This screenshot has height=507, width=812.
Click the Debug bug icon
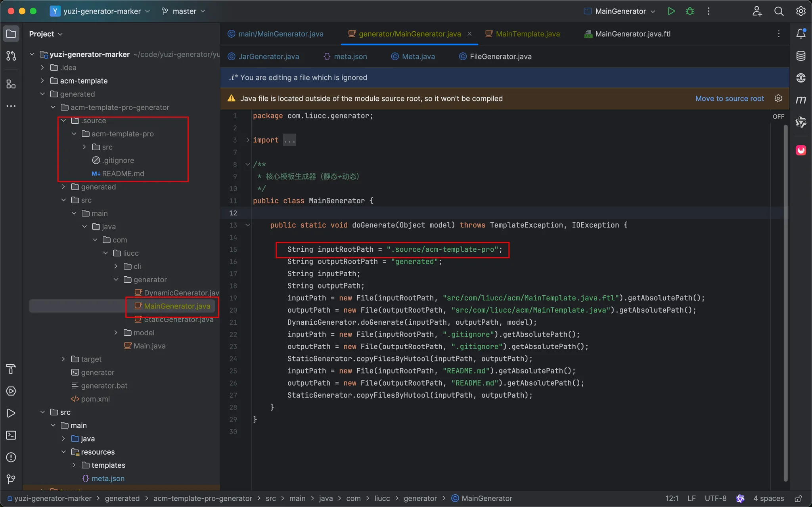(690, 11)
